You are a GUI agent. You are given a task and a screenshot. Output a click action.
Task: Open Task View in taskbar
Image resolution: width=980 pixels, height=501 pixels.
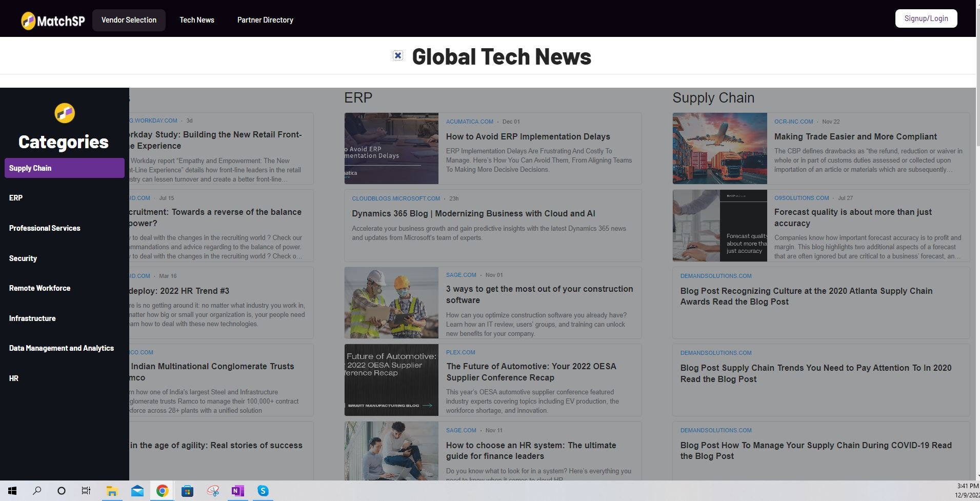tap(86, 491)
